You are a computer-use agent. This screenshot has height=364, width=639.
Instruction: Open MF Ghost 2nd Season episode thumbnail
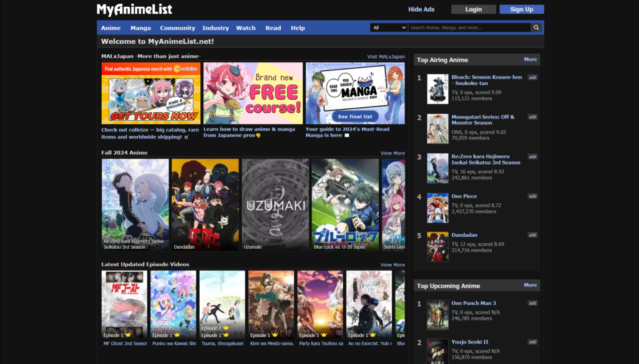pos(124,305)
